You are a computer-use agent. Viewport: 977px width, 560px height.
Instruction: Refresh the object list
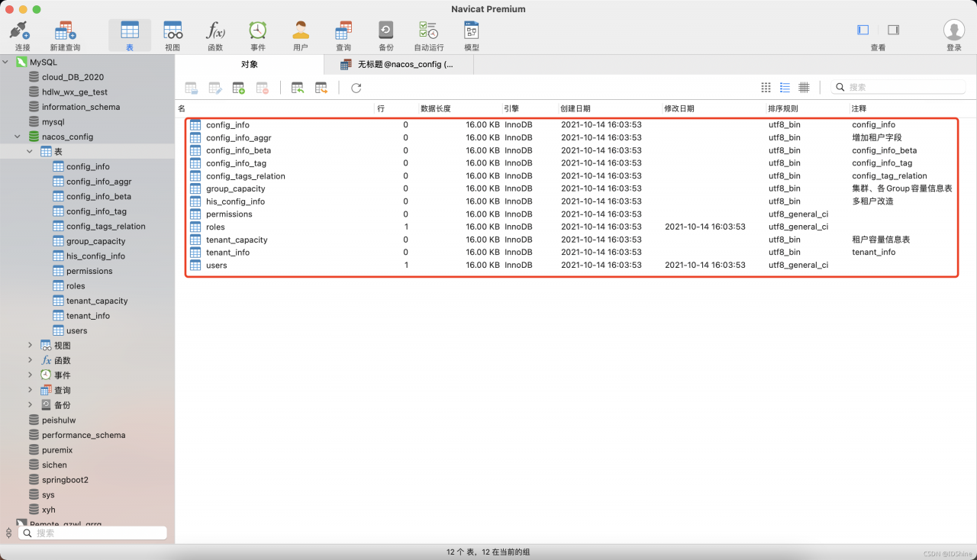tap(356, 88)
